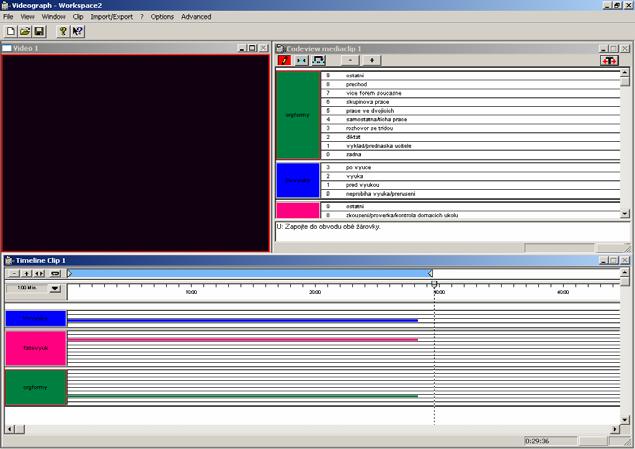635x449 pixels.
Task: Click inward arrows icon in Codeview toolbar
Action: click(x=301, y=60)
